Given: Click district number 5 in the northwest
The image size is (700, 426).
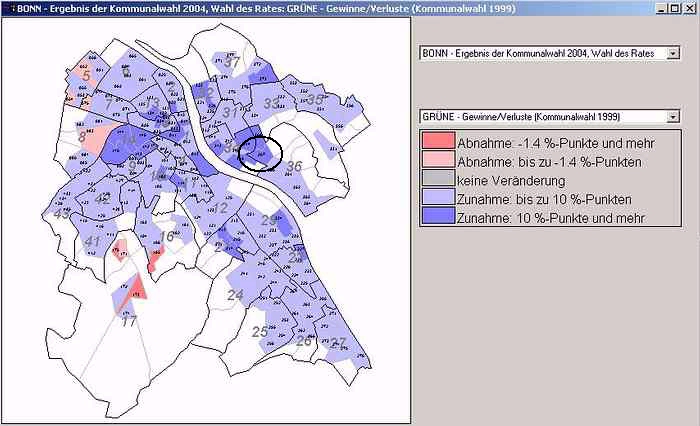Looking at the screenshot, I should [x=86, y=75].
